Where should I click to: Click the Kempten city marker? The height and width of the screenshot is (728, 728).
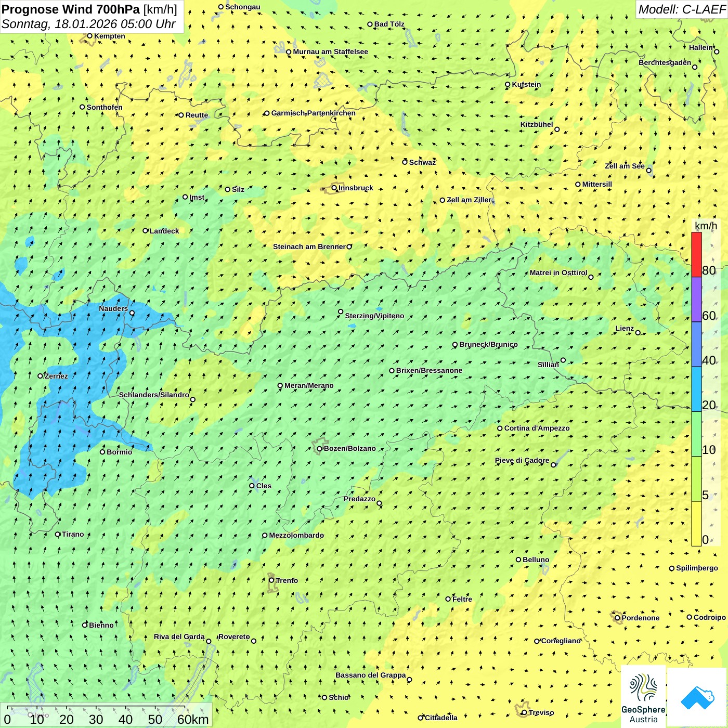pos(89,36)
